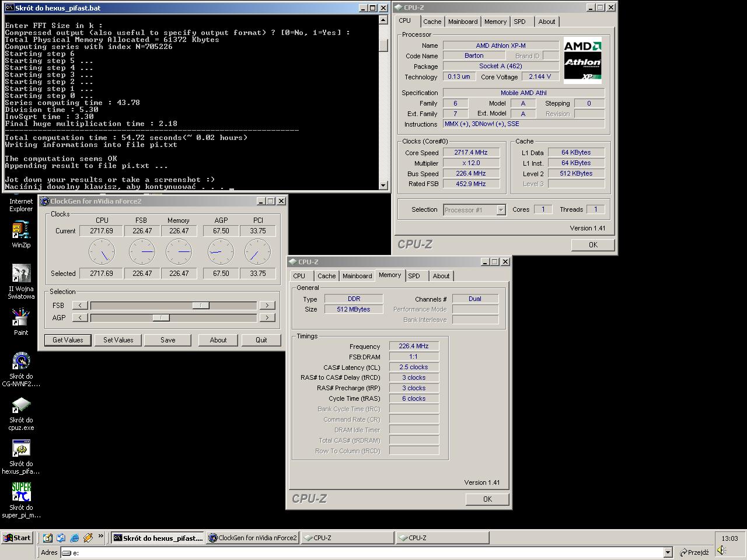
Task: Switch to ClockGen taskbar button
Action: click(253, 538)
